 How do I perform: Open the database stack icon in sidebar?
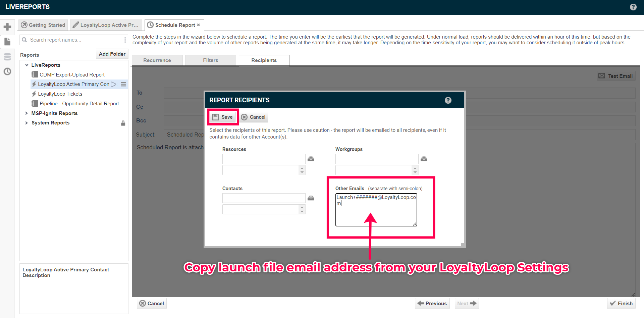pyautogui.click(x=7, y=57)
